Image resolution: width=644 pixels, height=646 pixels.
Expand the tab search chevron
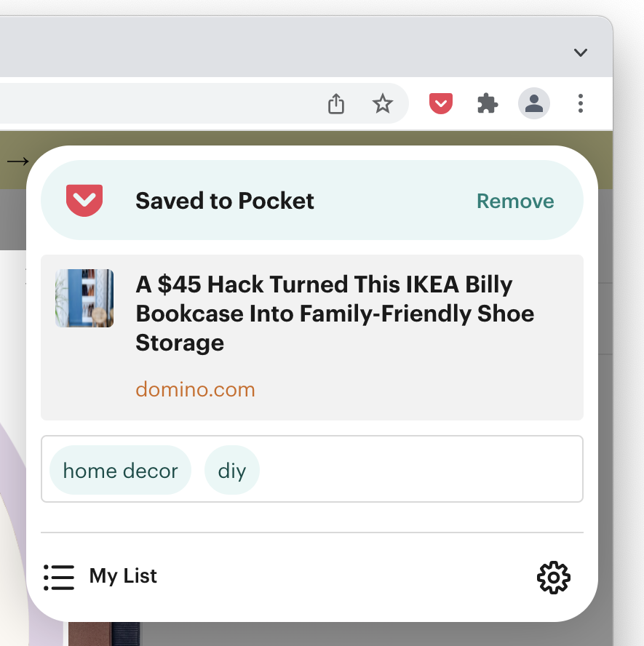pos(580,52)
